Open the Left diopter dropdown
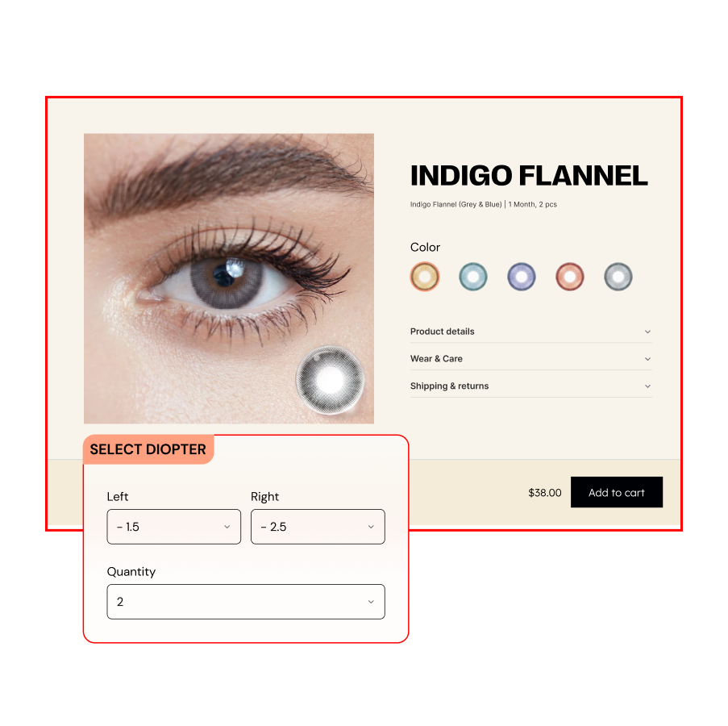 (173, 526)
